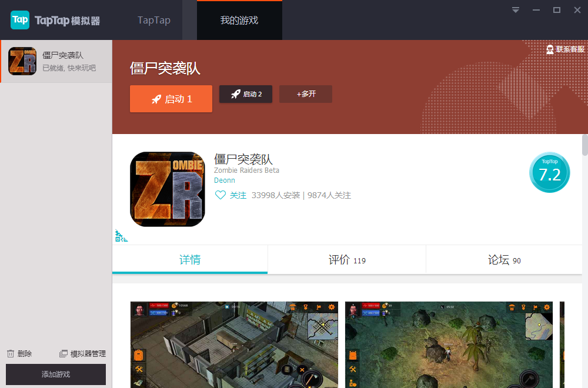Click the 僵尸突袭队 banner title

pos(165,68)
